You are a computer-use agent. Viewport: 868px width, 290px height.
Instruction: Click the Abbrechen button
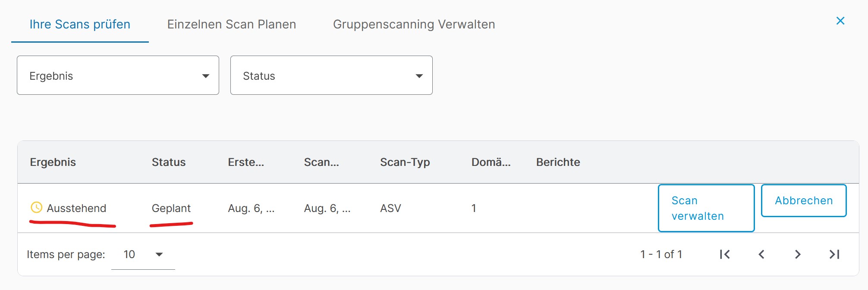pyautogui.click(x=804, y=200)
